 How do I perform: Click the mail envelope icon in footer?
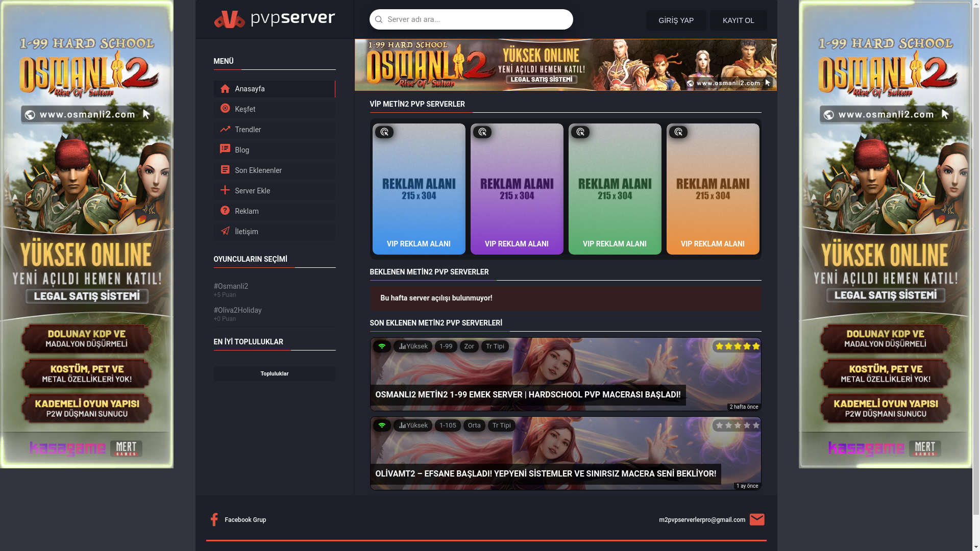coord(757,519)
